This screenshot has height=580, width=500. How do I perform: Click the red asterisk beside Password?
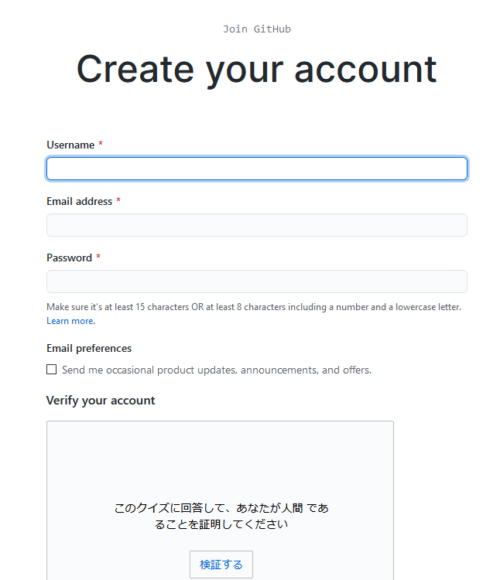[98, 256]
